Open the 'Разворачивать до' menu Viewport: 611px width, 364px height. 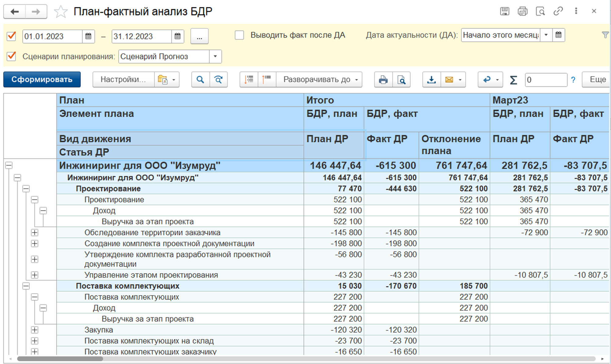[x=320, y=80]
